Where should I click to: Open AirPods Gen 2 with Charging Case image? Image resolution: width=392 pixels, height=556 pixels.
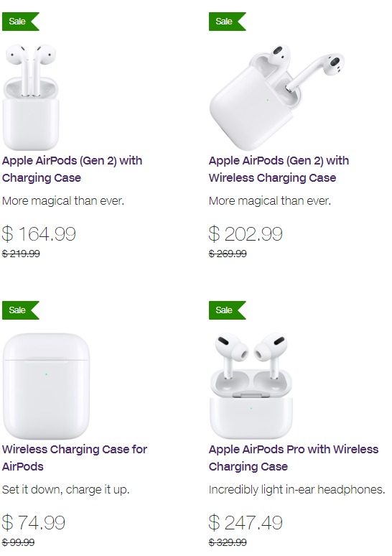click(x=30, y=97)
